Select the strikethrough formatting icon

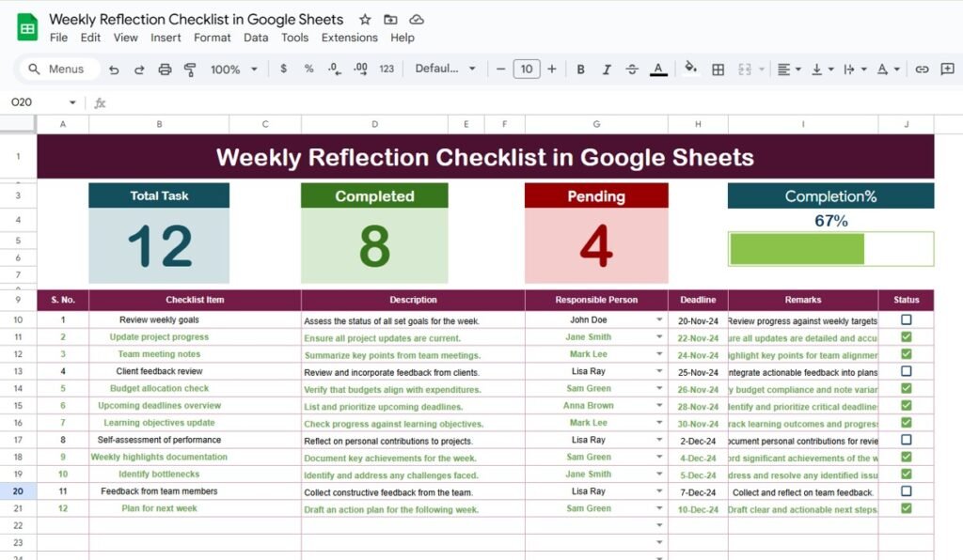pos(632,69)
